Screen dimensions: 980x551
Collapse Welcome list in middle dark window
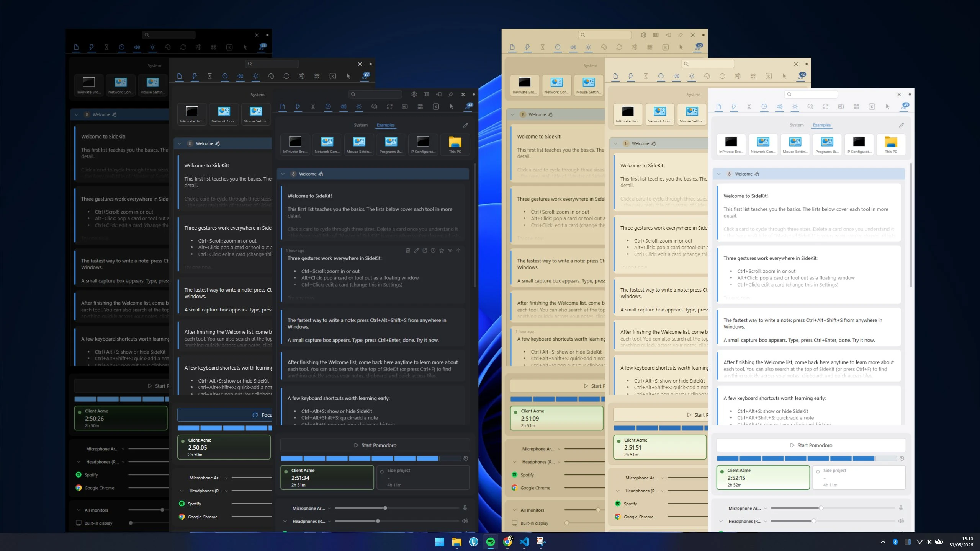coord(180,143)
